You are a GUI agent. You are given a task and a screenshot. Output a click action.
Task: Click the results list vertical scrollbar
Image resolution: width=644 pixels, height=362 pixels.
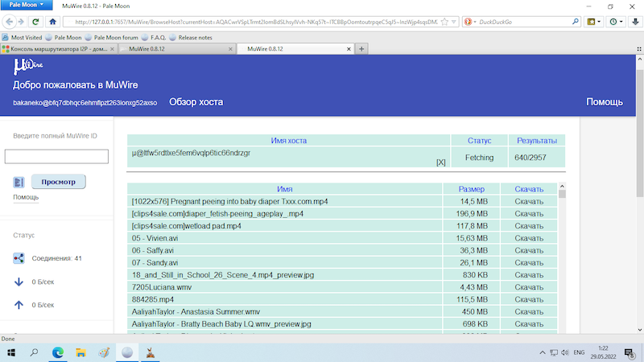click(x=562, y=257)
